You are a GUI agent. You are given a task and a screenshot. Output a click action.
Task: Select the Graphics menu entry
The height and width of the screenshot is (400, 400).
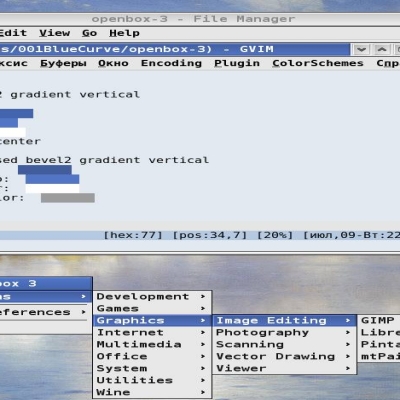152,320
